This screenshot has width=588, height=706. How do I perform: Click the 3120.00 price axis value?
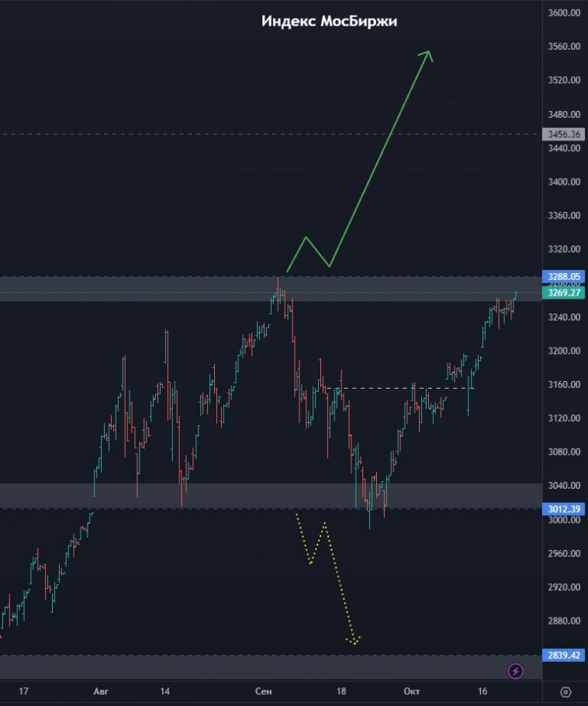point(564,418)
